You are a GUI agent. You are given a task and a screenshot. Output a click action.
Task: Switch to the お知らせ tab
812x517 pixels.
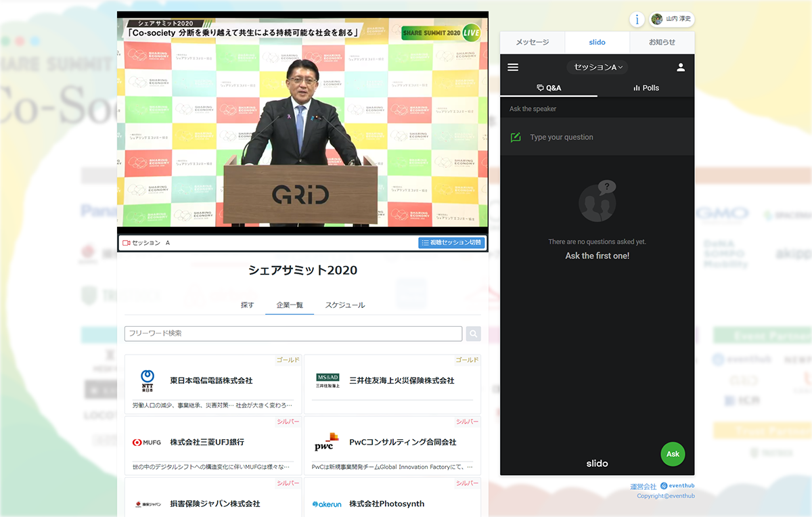pos(662,42)
